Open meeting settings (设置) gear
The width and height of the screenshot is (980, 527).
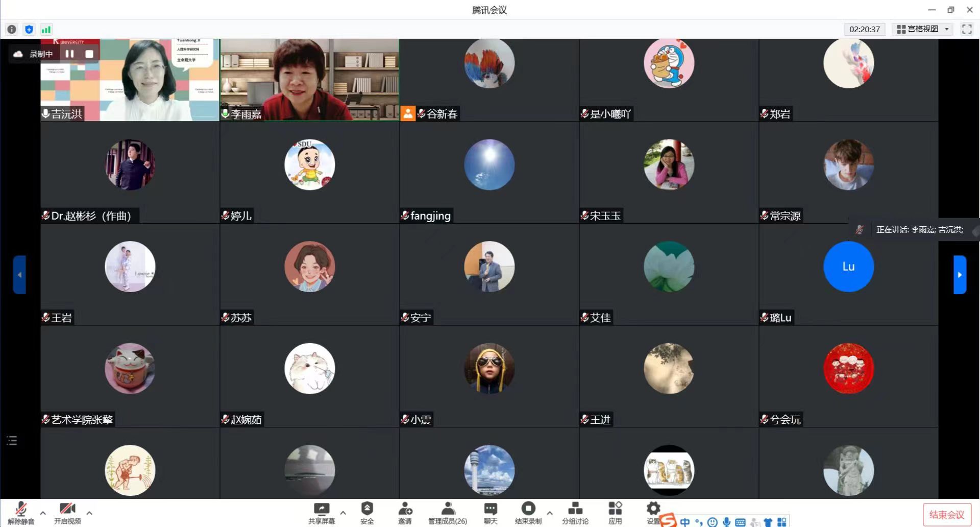[653, 511]
